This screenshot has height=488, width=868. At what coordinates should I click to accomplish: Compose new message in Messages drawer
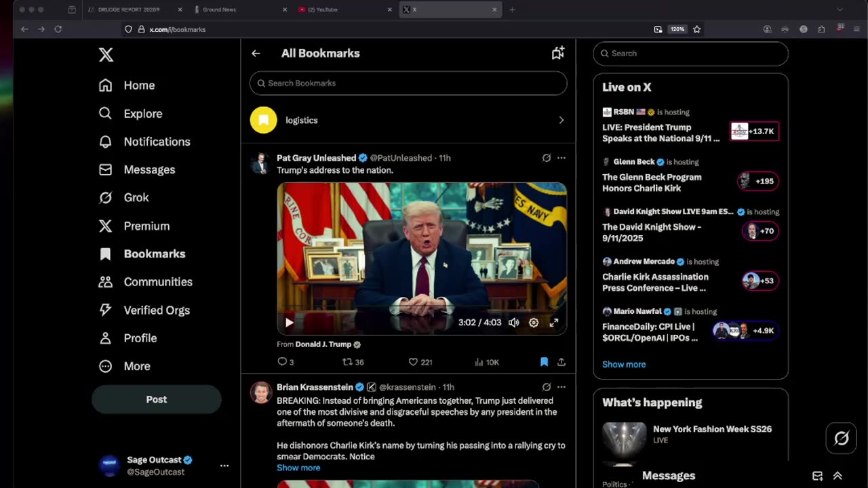click(x=818, y=476)
